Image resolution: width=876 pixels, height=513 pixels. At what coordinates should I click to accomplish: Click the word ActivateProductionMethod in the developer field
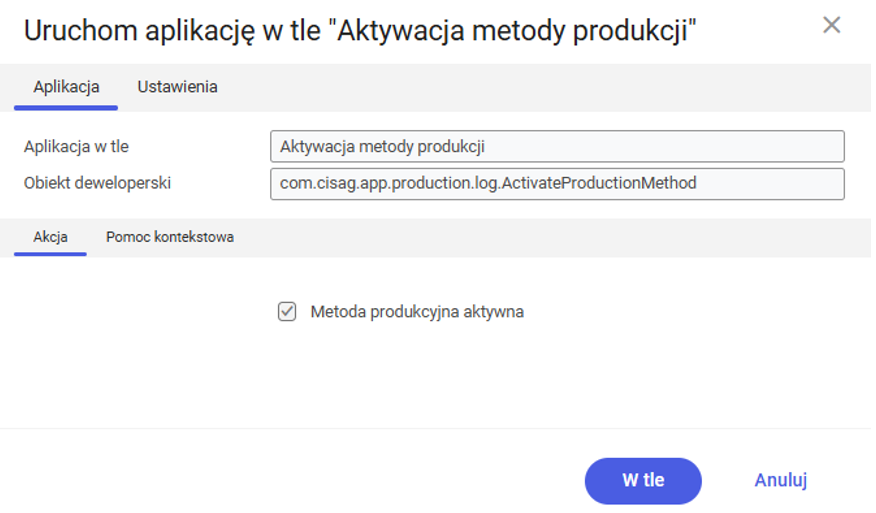click(608, 183)
